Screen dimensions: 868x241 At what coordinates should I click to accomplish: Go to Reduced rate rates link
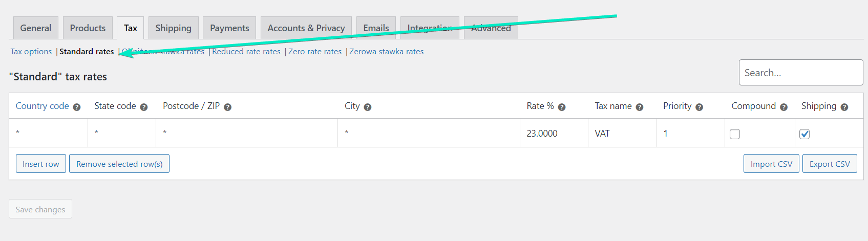(246, 52)
